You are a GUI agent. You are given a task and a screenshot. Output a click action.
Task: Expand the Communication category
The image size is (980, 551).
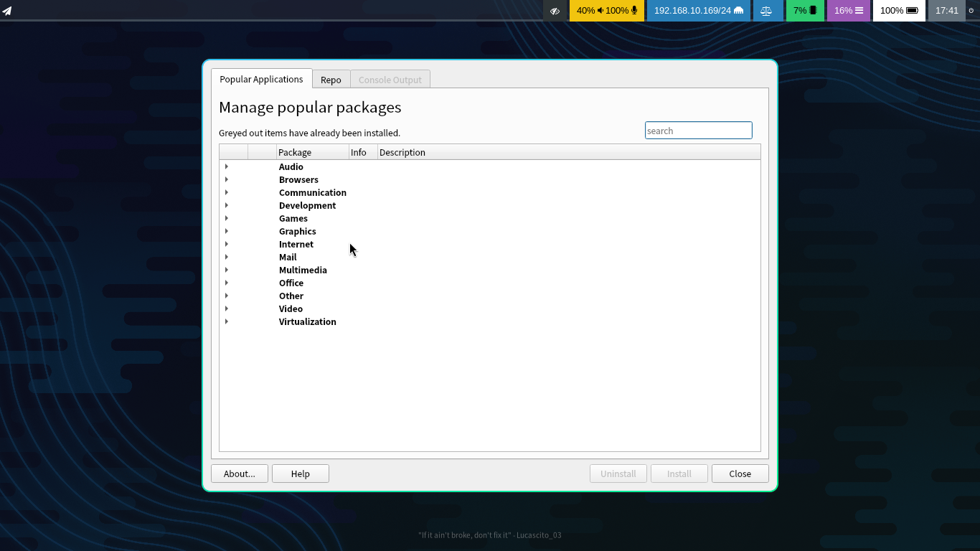point(227,192)
